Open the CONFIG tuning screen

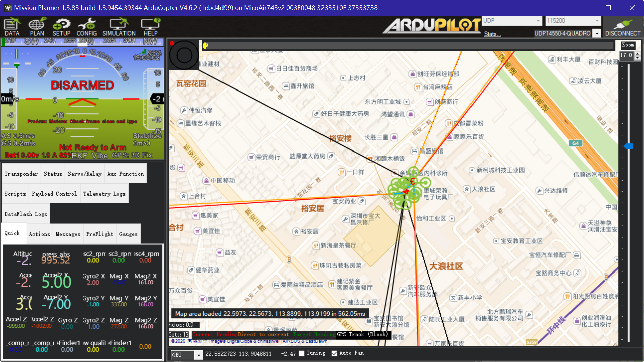coord(87,27)
